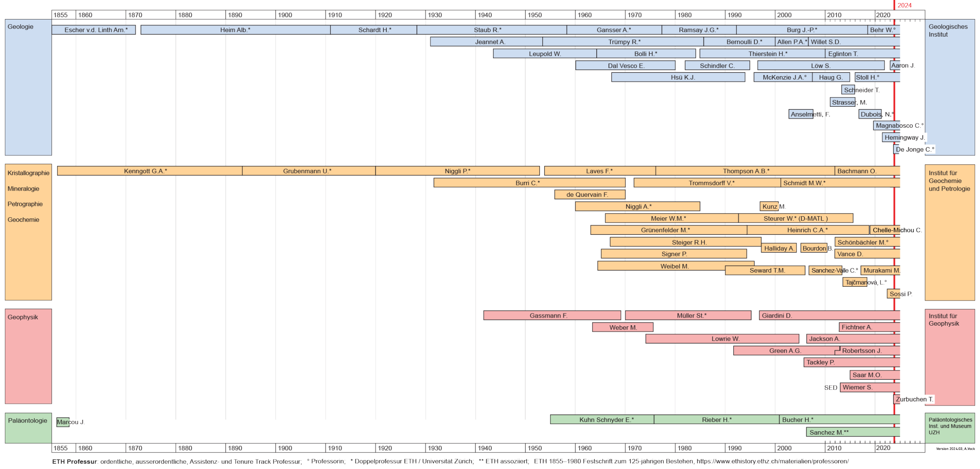Click the Seward T.M. bar
The height and width of the screenshot is (469, 980).
point(765,270)
